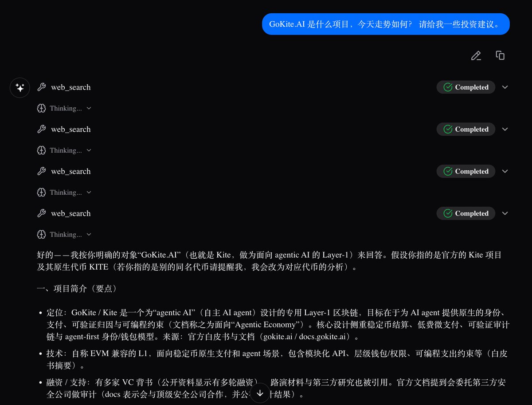This screenshot has width=532, height=405.
Task: Click the edit message pencil icon
Action: tap(476, 56)
